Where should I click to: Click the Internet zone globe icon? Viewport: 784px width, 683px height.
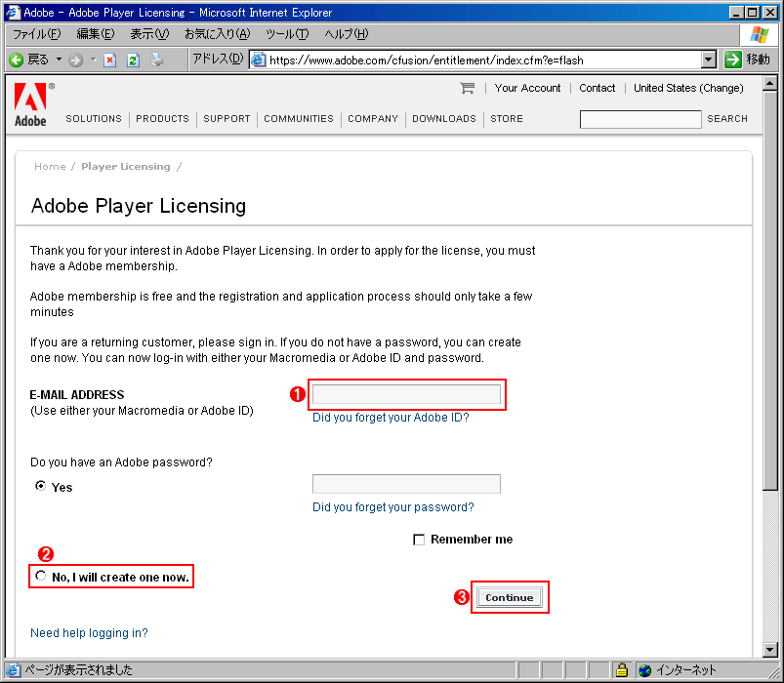[645, 670]
